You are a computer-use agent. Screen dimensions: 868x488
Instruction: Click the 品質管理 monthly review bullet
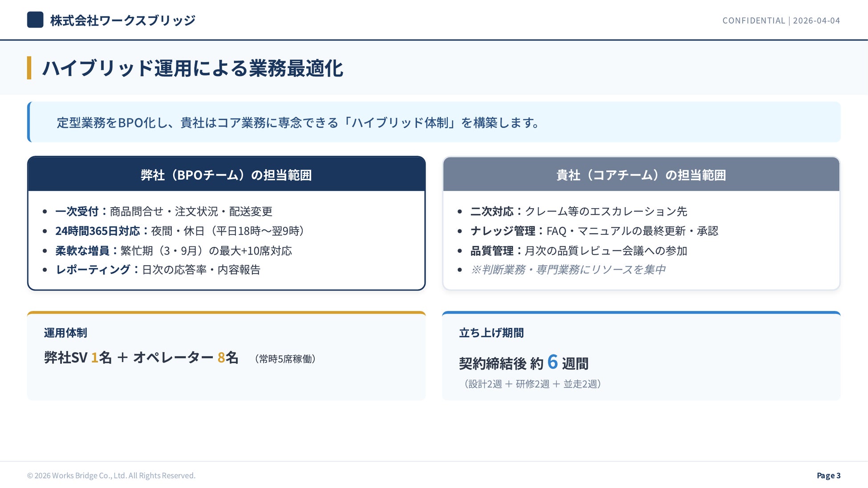point(578,250)
